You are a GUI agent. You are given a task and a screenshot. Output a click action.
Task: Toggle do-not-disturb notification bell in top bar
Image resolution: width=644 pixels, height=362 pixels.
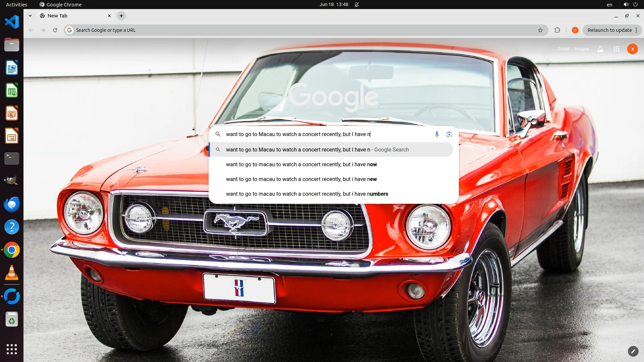[x=357, y=4]
